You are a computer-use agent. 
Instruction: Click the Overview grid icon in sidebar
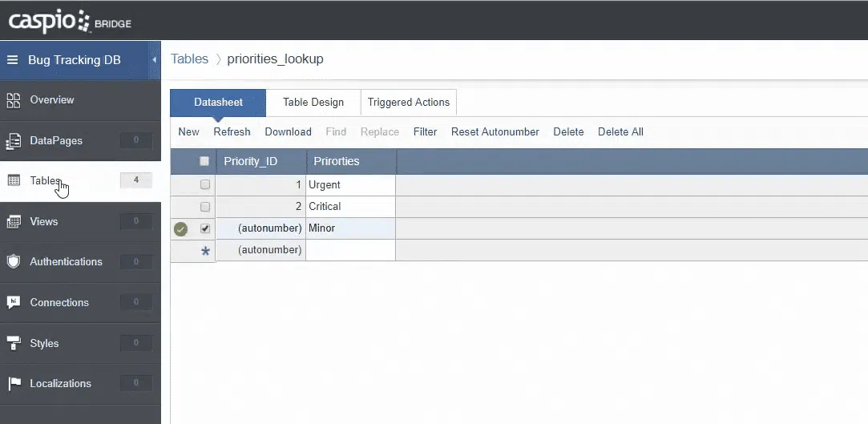point(14,100)
